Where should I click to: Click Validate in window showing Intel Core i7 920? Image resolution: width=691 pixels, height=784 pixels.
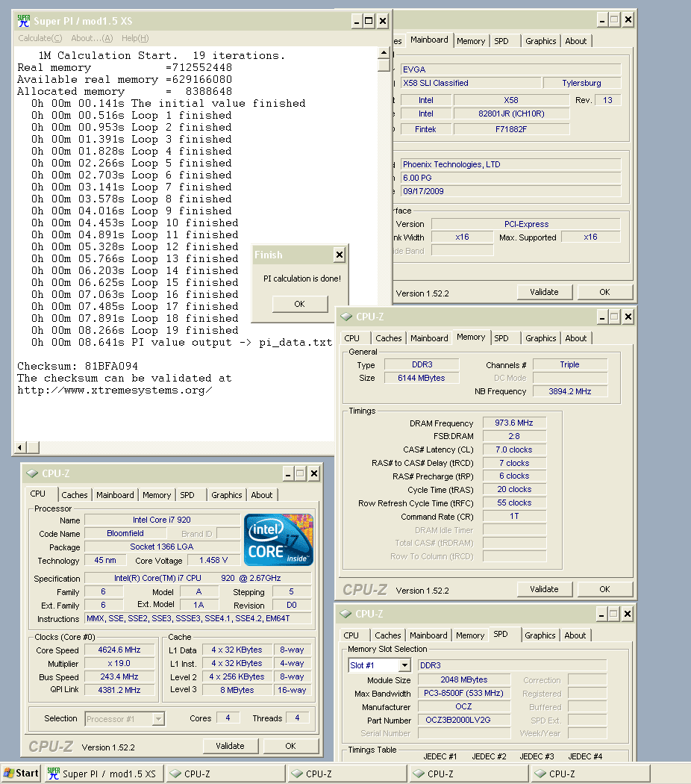click(231, 746)
